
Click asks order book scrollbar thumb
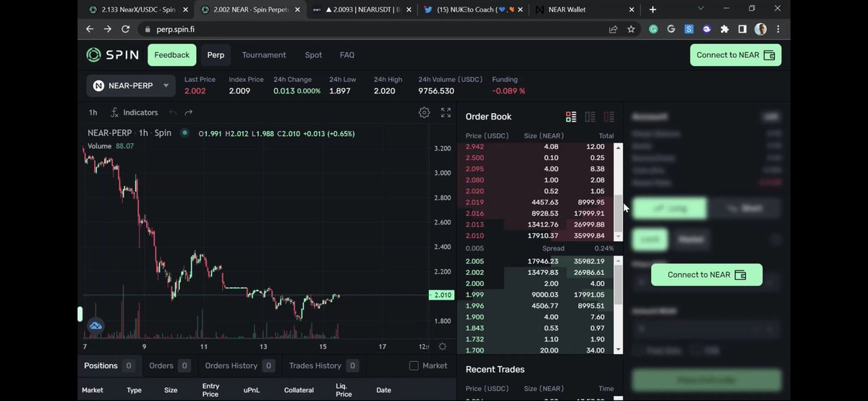coord(618,215)
